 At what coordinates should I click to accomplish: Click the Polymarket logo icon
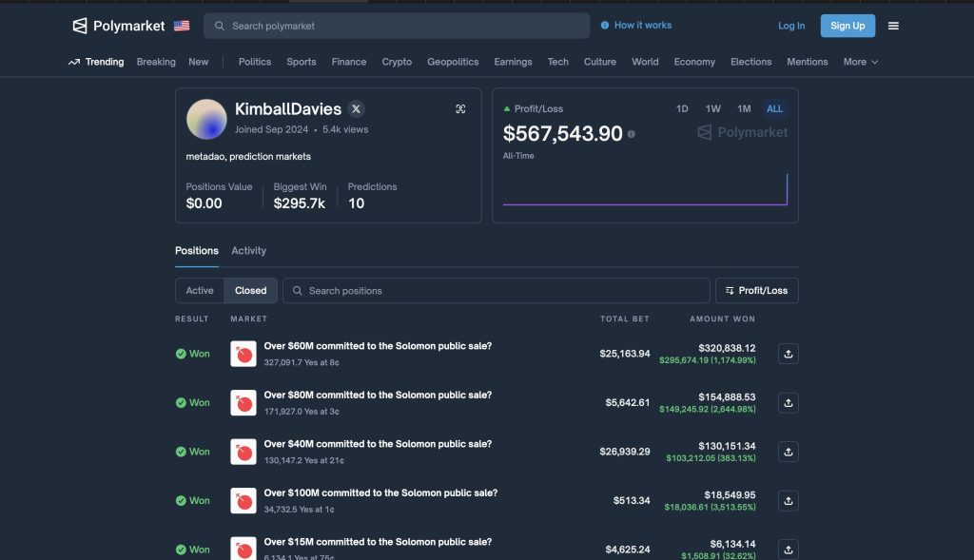pos(80,26)
